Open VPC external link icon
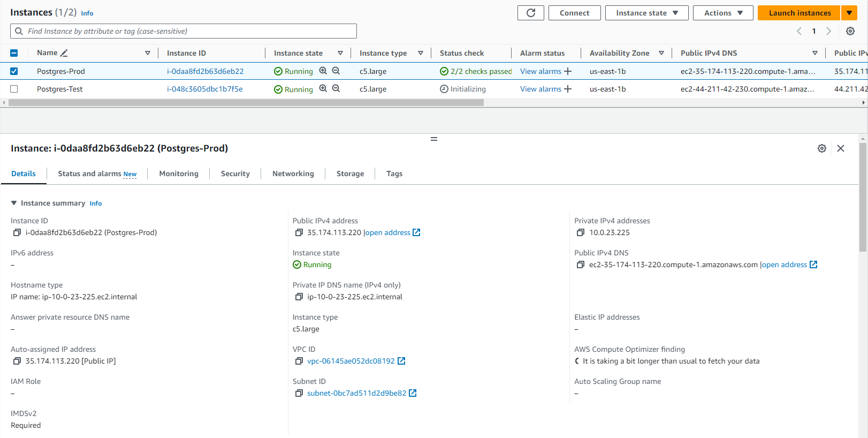This screenshot has width=868, height=438. click(401, 361)
